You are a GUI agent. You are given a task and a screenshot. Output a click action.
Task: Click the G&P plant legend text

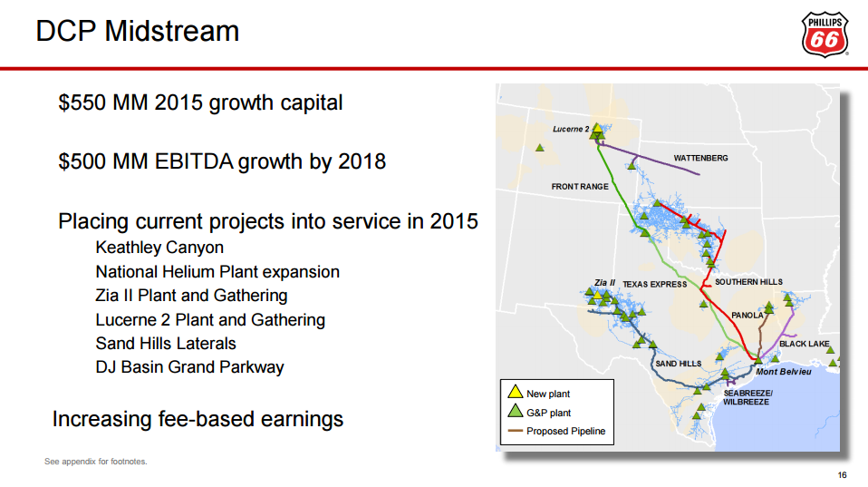click(x=548, y=413)
